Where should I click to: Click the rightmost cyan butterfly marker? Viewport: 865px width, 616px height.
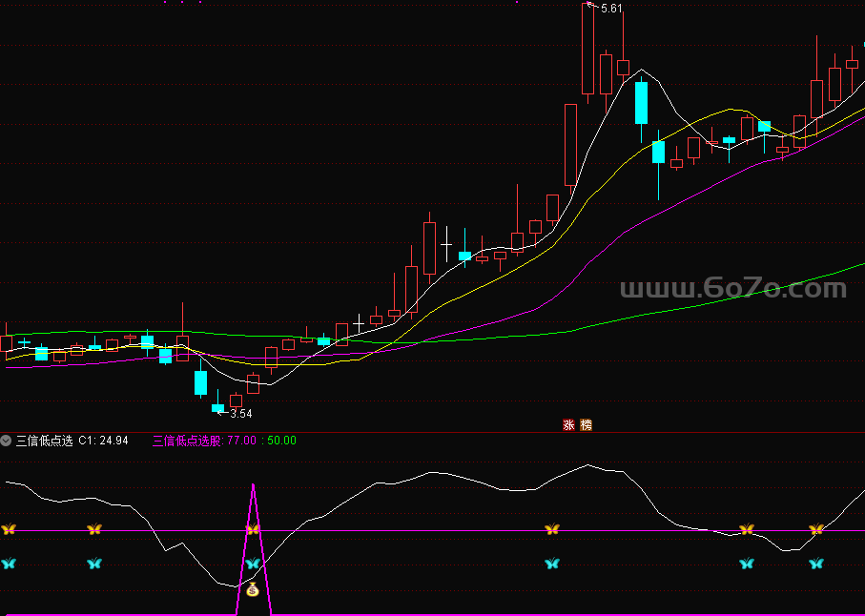coord(816,564)
